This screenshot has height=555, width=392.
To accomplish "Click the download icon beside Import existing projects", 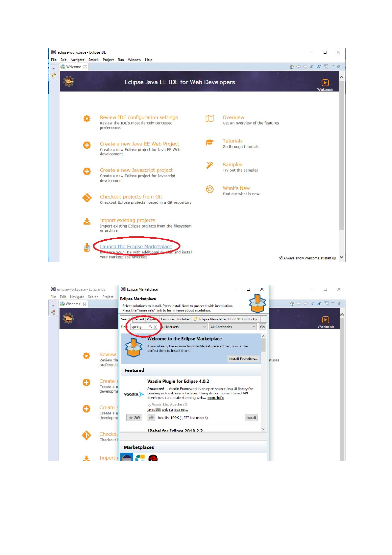I will 87,222.
